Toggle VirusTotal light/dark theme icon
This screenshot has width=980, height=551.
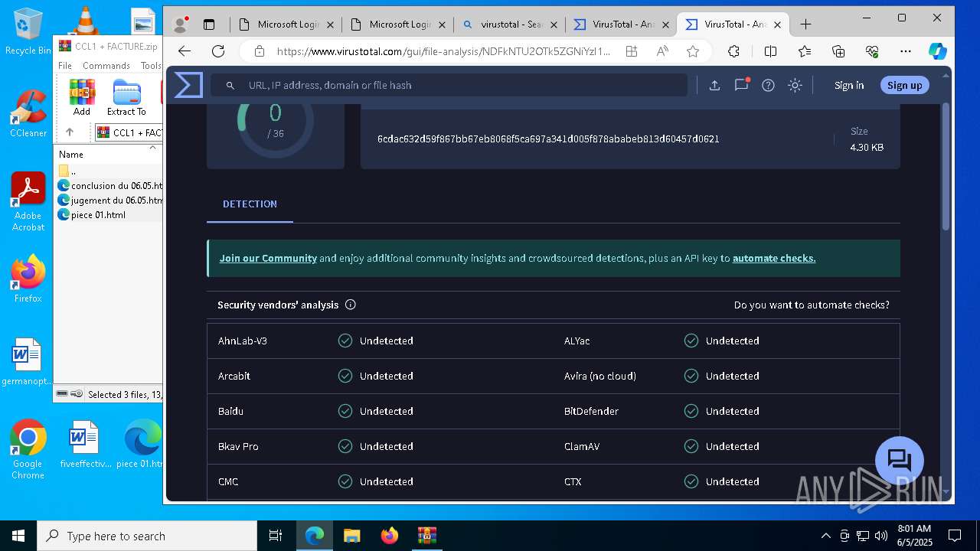tap(795, 85)
